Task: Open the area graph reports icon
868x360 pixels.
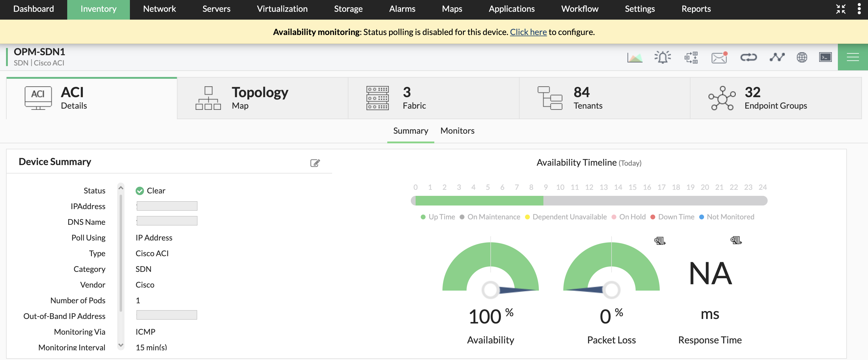Action: (x=634, y=57)
